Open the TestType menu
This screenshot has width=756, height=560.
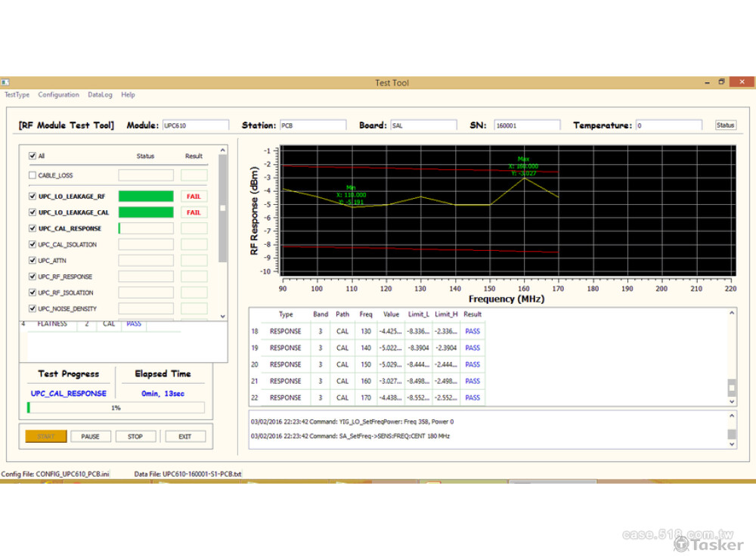[17, 94]
